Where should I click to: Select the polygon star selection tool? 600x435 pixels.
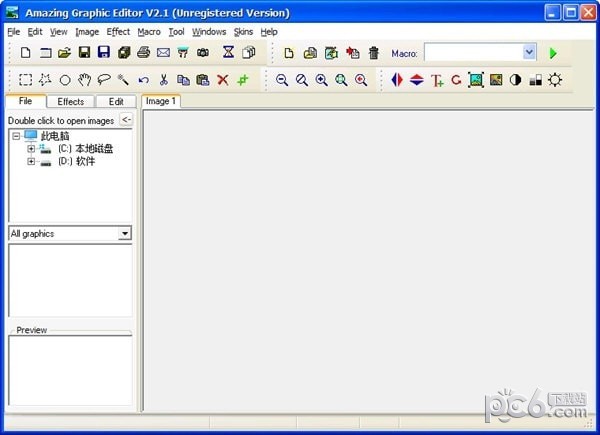click(x=45, y=80)
